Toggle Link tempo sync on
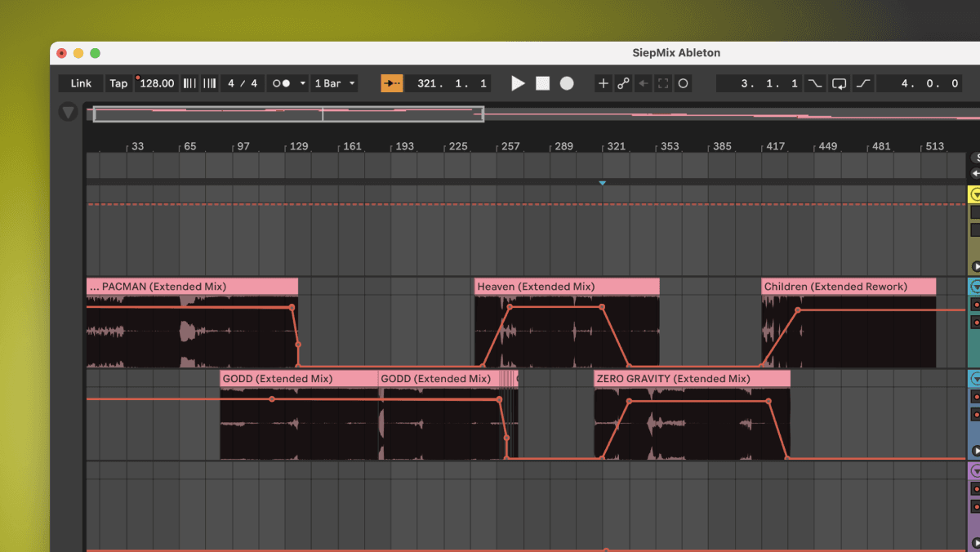 click(x=80, y=82)
